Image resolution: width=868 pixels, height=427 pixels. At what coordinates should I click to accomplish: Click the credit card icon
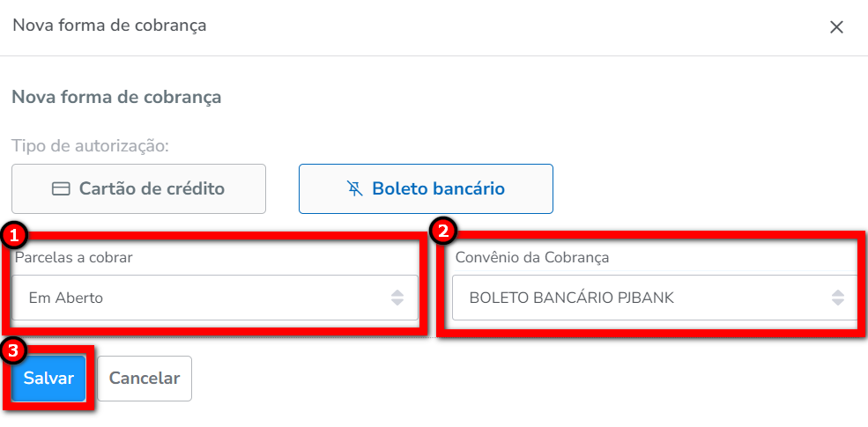pos(61,189)
